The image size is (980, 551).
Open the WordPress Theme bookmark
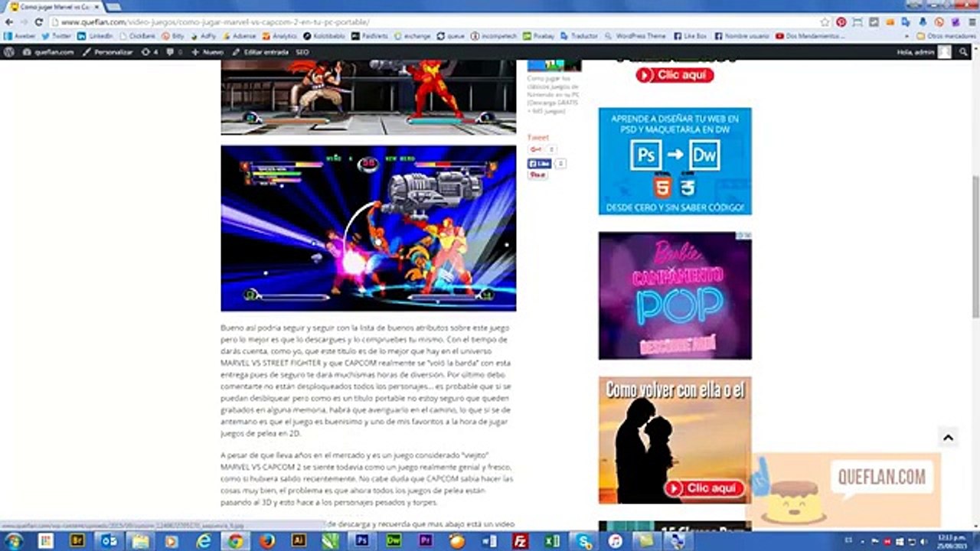pos(635,36)
